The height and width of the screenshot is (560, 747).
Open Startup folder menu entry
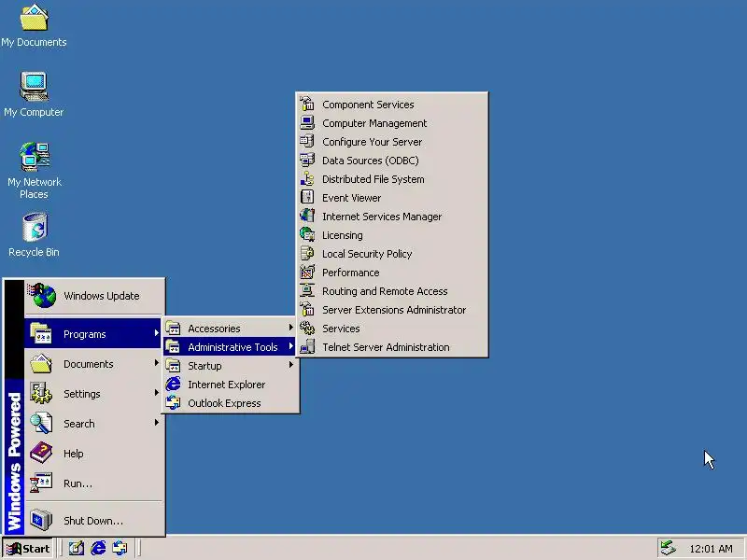click(x=231, y=366)
